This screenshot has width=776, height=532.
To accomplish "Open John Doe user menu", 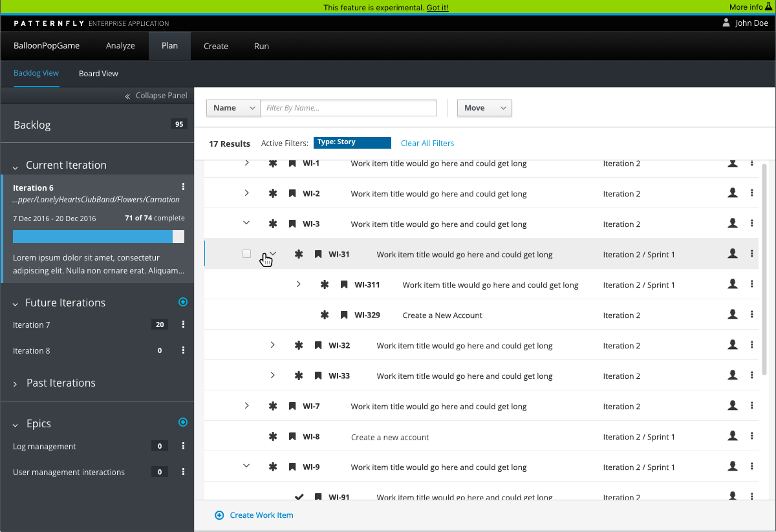I will tap(751, 23).
